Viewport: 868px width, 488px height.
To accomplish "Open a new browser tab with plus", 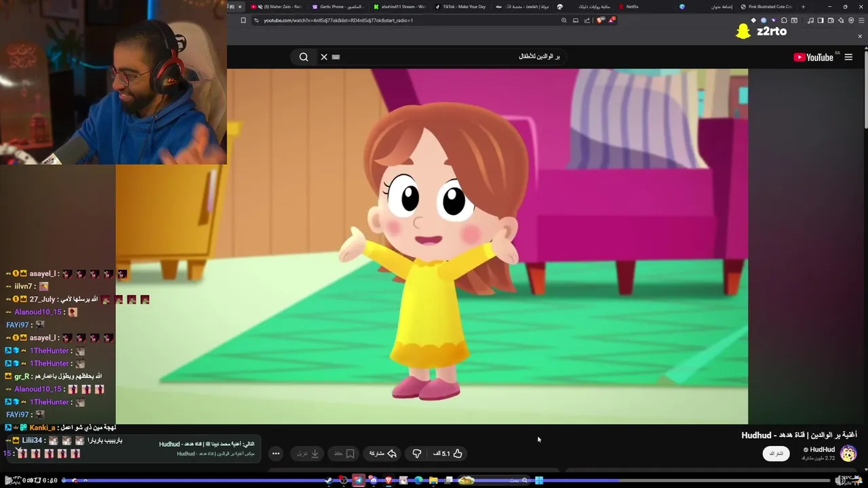I will pos(804,7).
